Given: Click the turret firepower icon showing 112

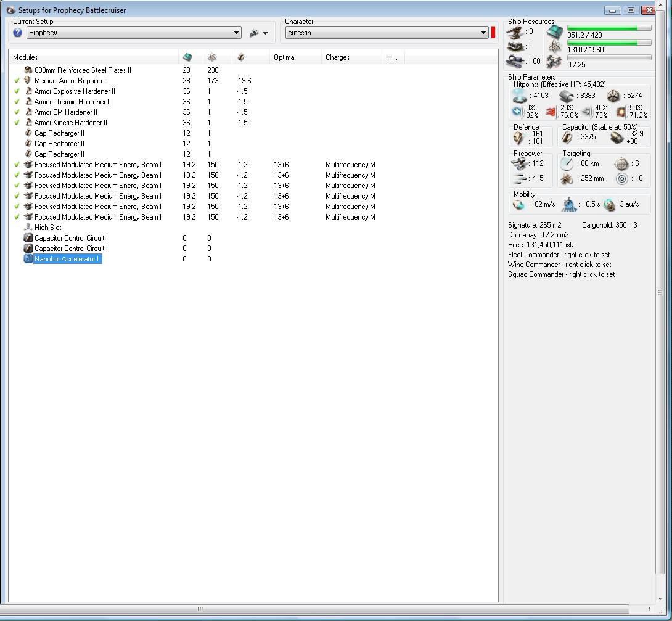Looking at the screenshot, I should pos(520,163).
